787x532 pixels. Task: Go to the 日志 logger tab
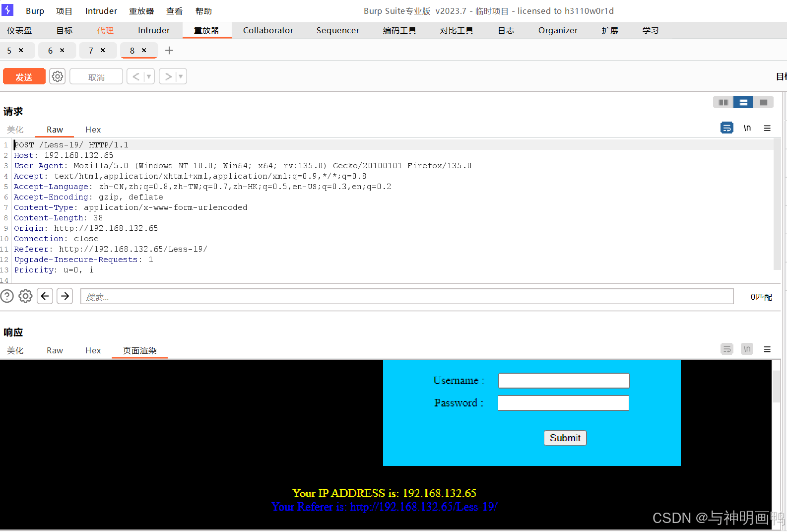click(506, 30)
